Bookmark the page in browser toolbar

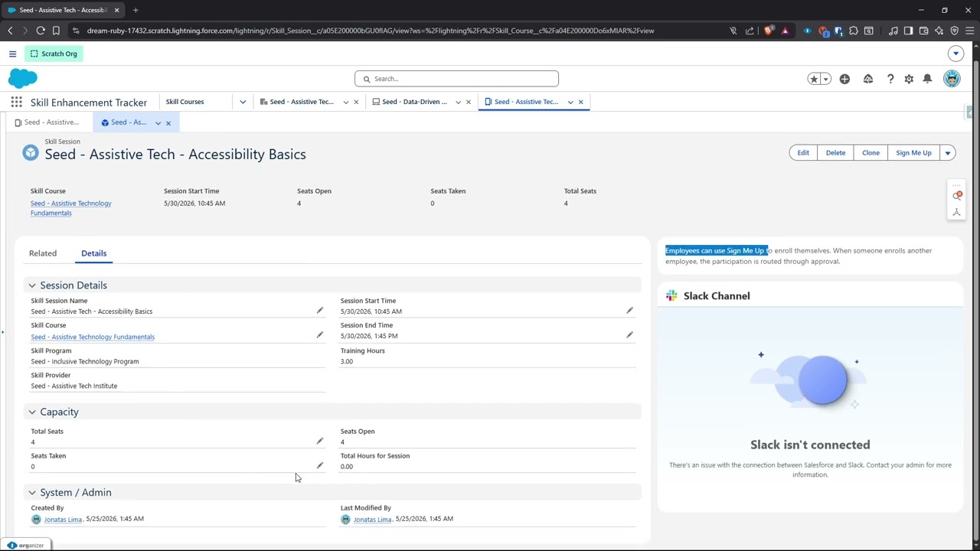(x=56, y=31)
